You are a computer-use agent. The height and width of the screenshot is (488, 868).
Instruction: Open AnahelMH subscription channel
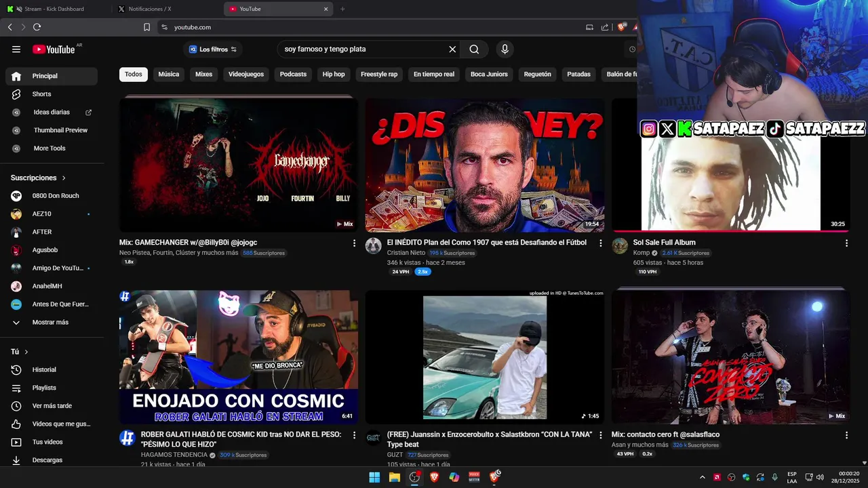point(52,286)
